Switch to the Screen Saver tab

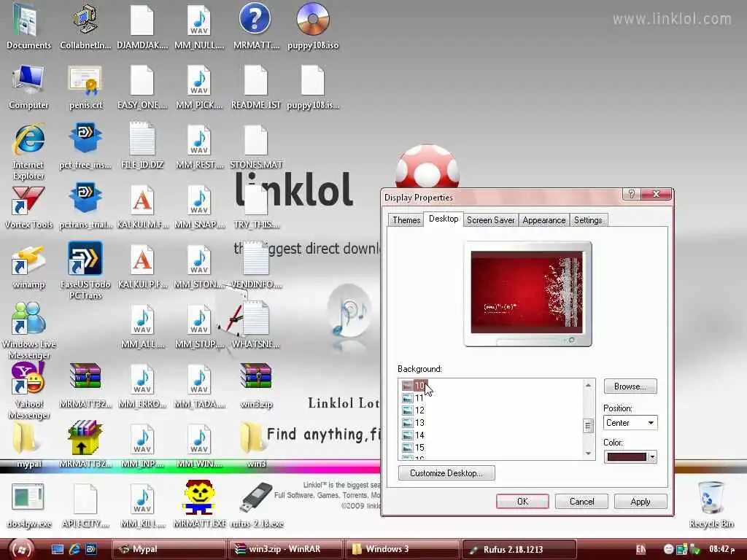[x=491, y=220]
